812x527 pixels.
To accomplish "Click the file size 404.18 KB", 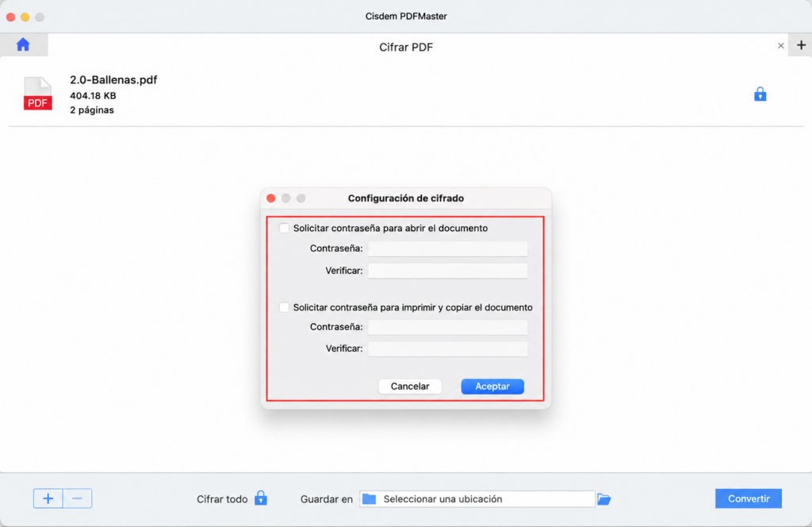I will pyautogui.click(x=94, y=96).
